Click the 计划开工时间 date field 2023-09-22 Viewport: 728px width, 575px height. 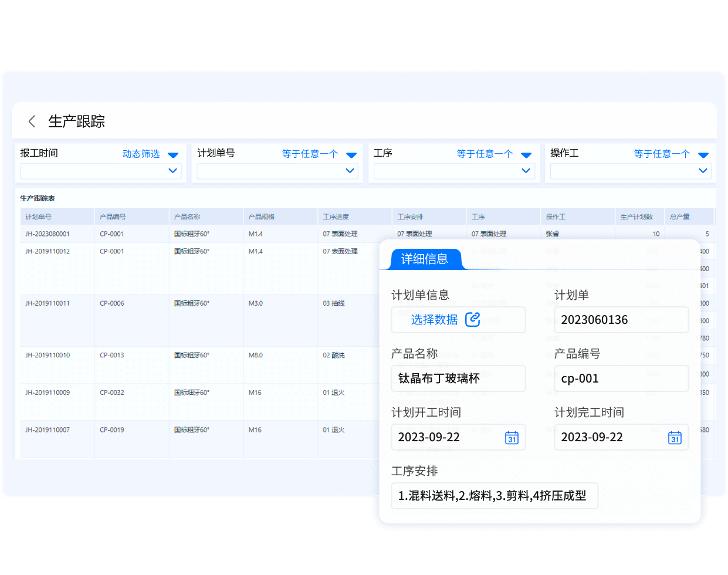[458, 437]
